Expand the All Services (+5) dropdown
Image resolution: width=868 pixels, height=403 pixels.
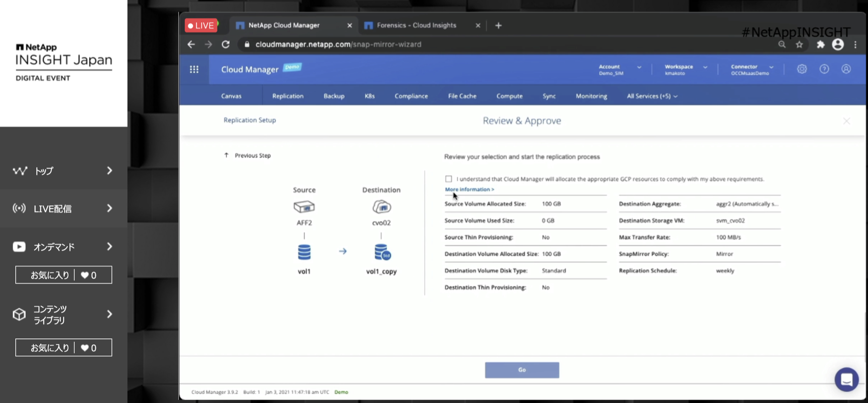coord(652,96)
